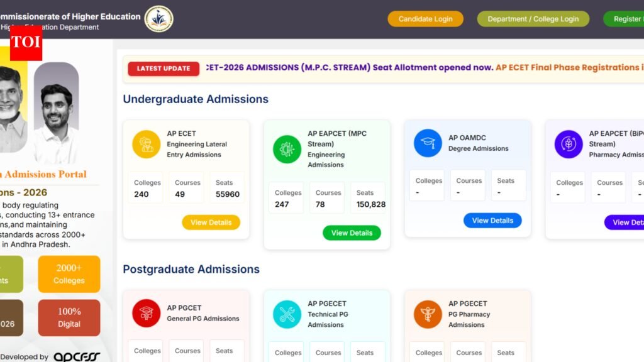Click the AP PGCET General PG Admissions title

[x=203, y=313]
